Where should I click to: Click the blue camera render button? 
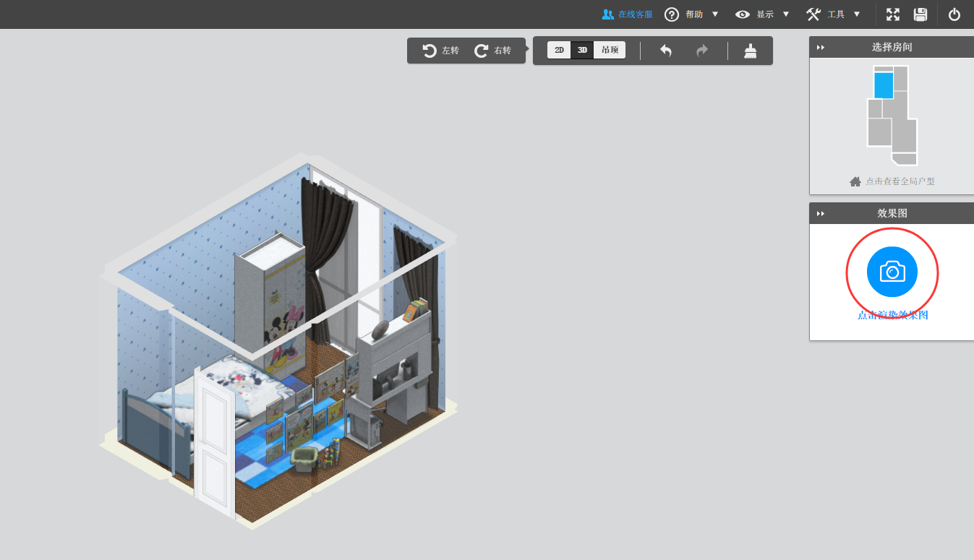[892, 272]
